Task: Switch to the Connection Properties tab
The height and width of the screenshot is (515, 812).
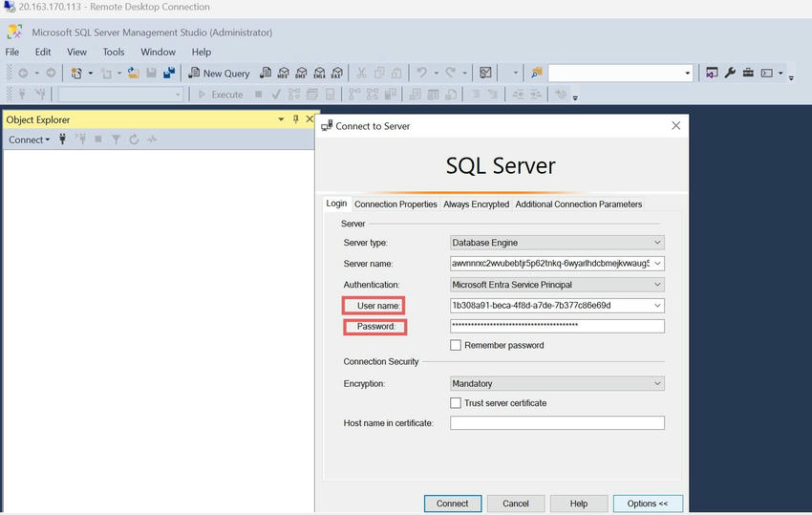Action: pos(395,204)
